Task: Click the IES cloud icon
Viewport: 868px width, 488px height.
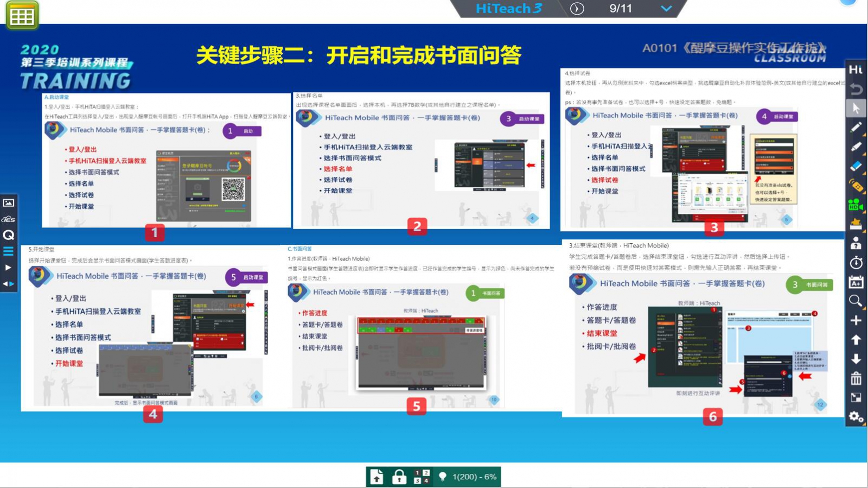Action: [9, 219]
